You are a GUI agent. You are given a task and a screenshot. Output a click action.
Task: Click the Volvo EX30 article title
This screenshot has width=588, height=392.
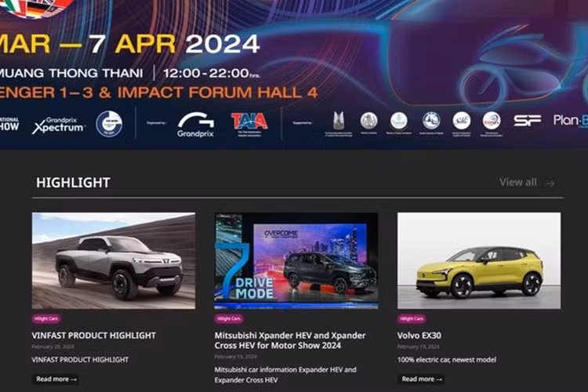pos(419,336)
